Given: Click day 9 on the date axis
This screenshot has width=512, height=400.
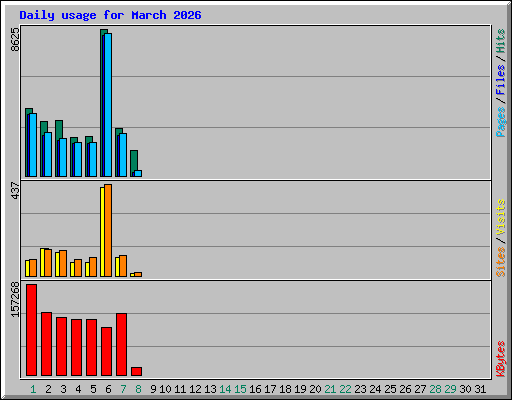Looking at the screenshot, I should [153, 389].
